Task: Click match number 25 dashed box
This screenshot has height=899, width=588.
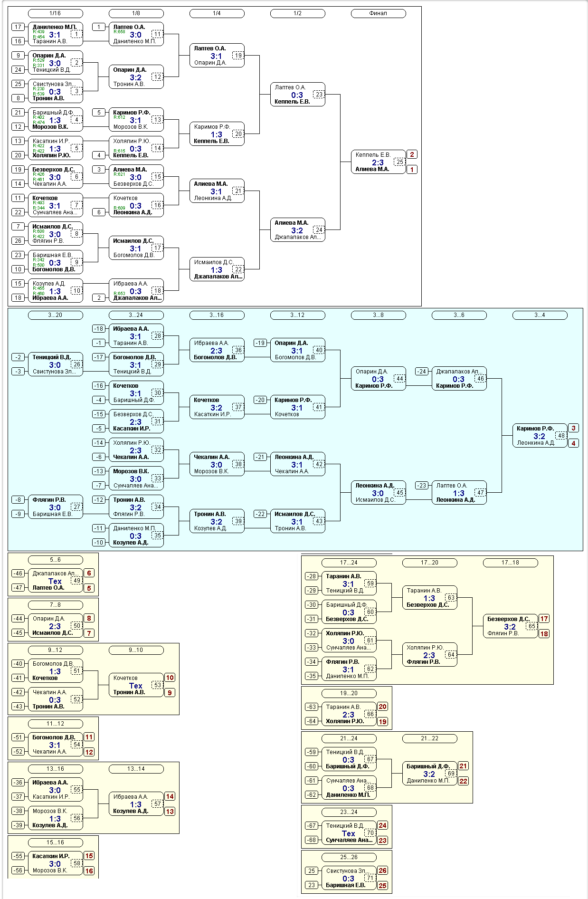Action: [400, 162]
